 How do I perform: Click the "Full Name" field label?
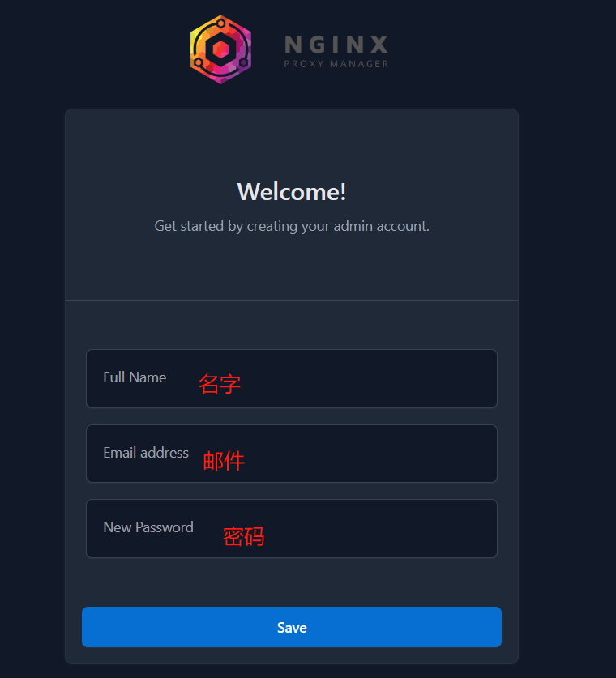pos(135,377)
